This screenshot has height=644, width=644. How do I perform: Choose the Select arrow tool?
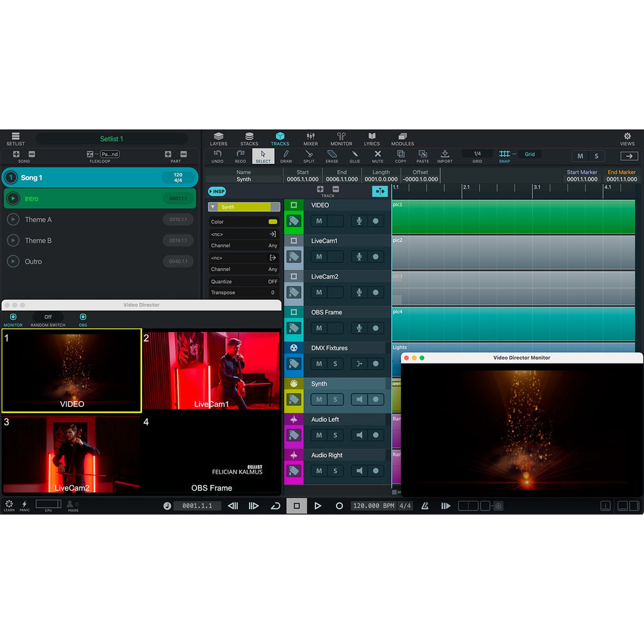pyautogui.click(x=264, y=156)
